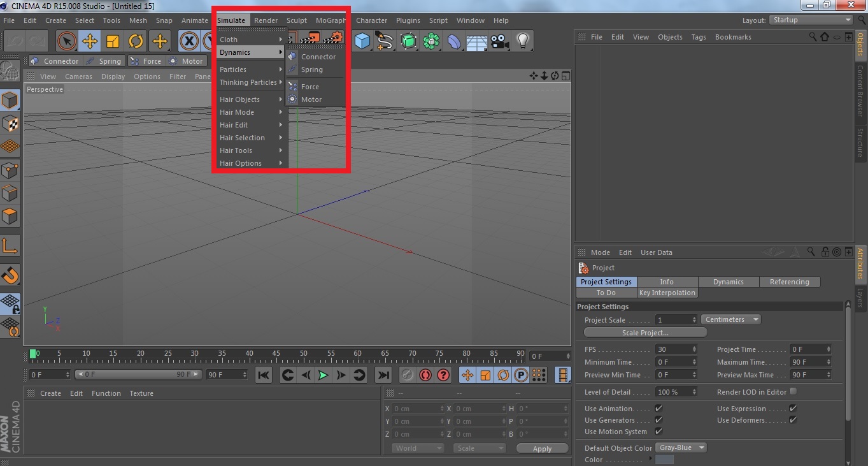Go to start of animation
This screenshot has height=466, width=868.
[x=264, y=375]
